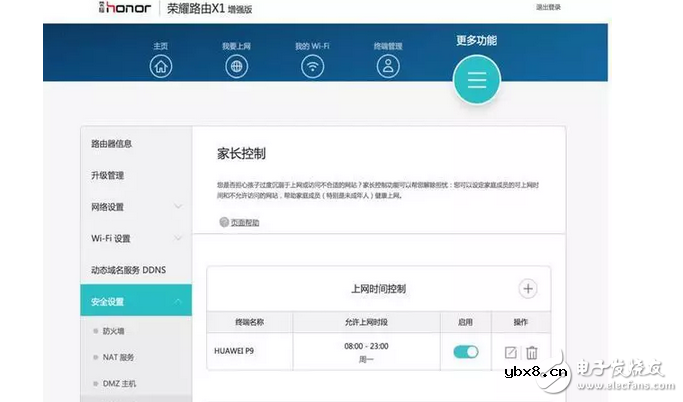Image resolution: width=683 pixels, height=402 pixels.
Task: Click the 启用 column header
Action: pos(466,322)
